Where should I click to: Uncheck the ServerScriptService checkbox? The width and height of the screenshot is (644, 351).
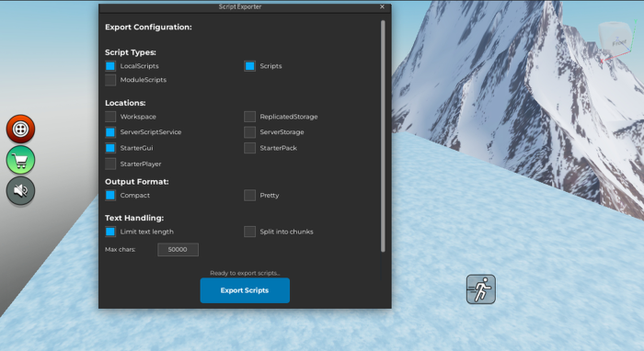point(110,132)
